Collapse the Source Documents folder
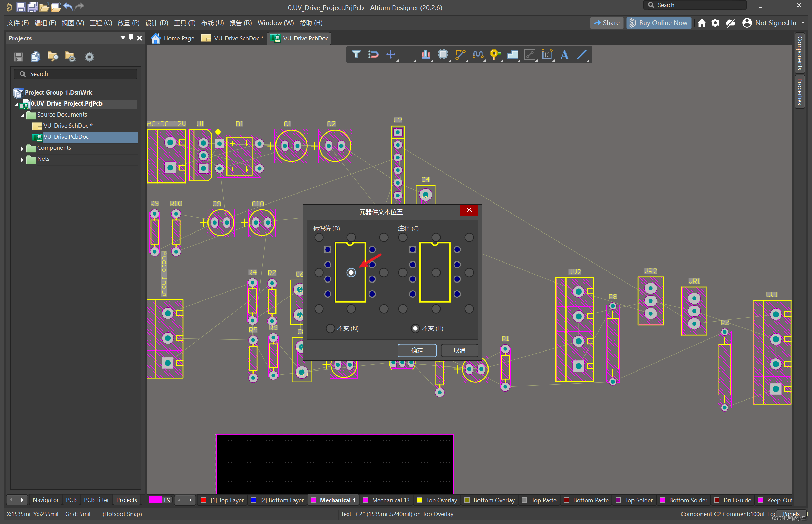812x524 pixels. pyautogui.click(x=22, y=115)
